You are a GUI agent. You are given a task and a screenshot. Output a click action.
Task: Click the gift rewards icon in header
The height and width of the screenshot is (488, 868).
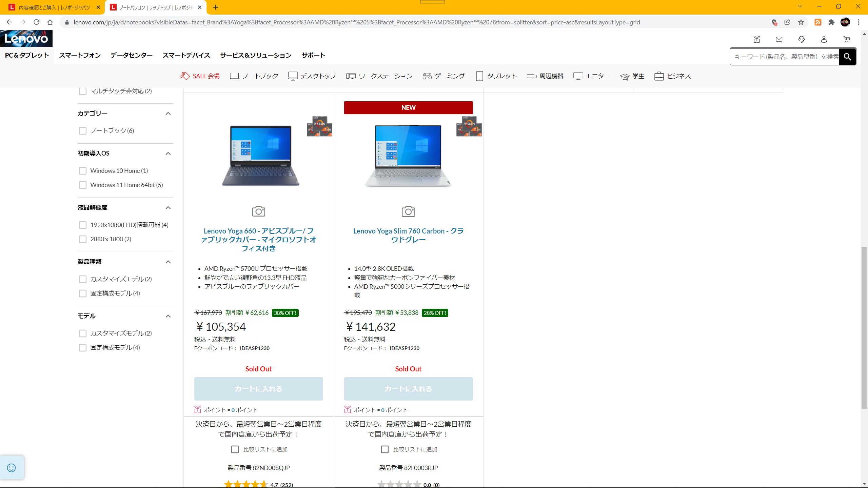(757, 39)
